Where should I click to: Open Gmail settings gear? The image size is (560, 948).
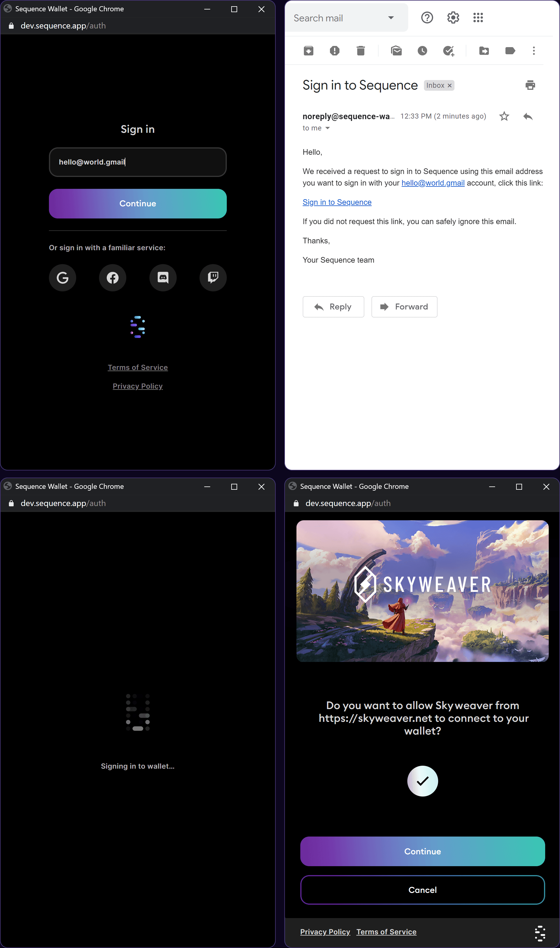[x=453, y=18]
